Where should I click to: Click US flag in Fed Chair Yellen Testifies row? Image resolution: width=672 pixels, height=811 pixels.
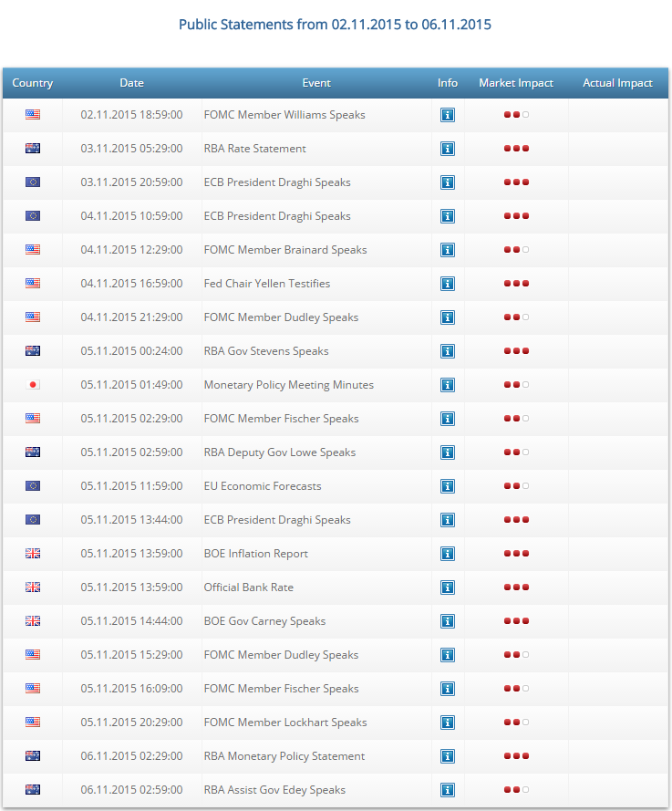point(33,283)
